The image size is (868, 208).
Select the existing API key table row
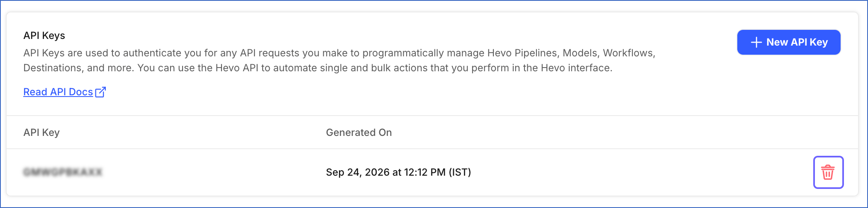pyautogui.click(x=432, y=172)
